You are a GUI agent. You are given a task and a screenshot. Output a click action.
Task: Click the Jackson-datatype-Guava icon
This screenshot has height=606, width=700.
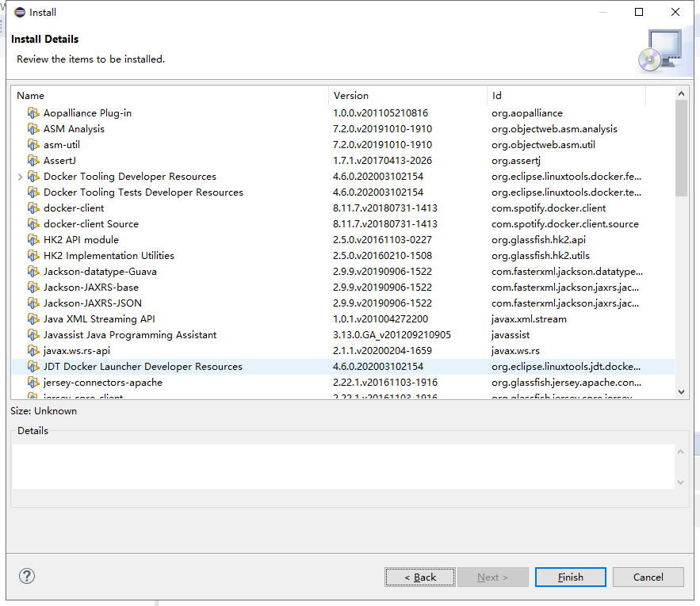(x=33, y=272)
